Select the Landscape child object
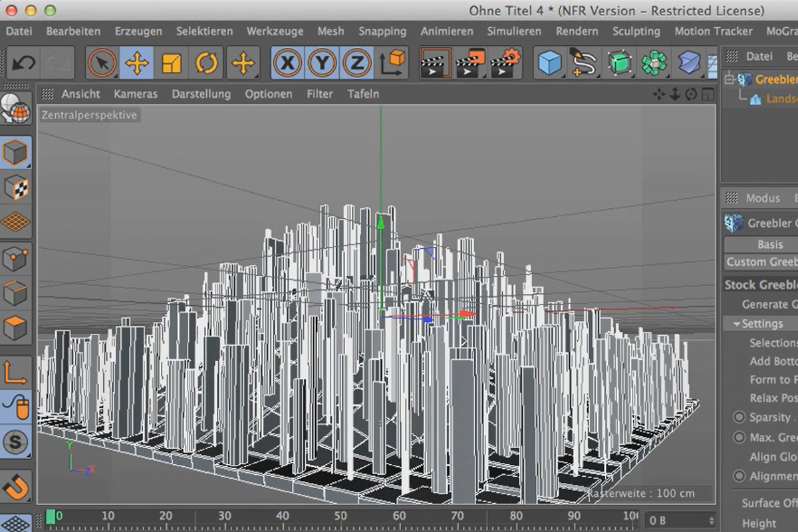798x532 pixels. (781, 99)
